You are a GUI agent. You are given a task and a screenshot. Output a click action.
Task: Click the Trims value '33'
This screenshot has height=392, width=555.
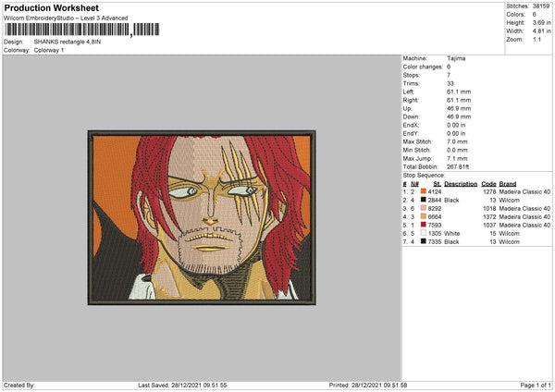point(450,83)
